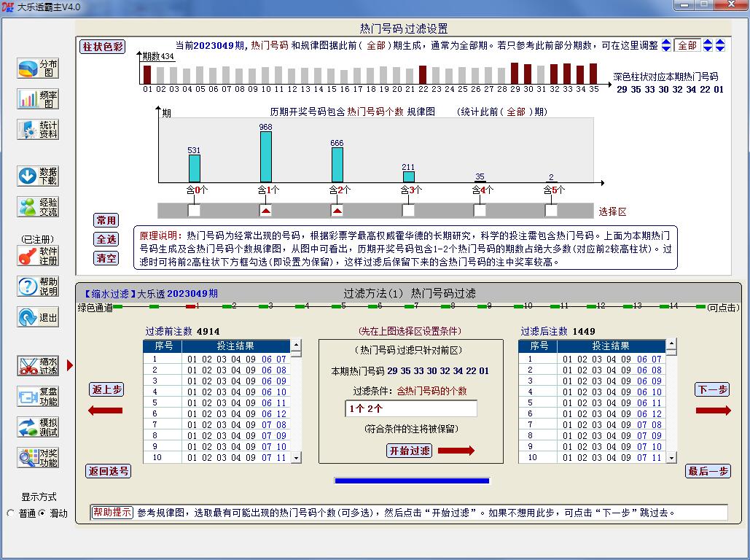Check the box under 含3个

(408, 211)
